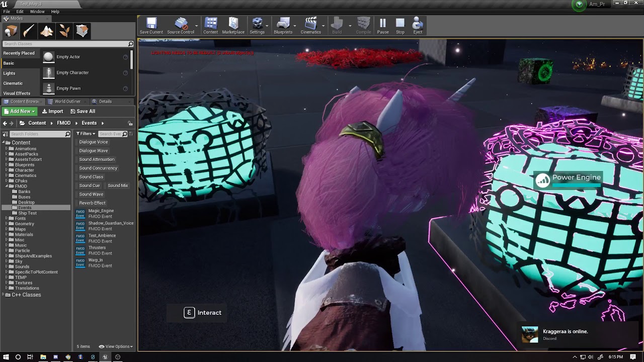Image resolution: width=644 pixels, height=362 pixels.
Task: Select the Foliage mode leaf icon
Action: tap(64, 31)
